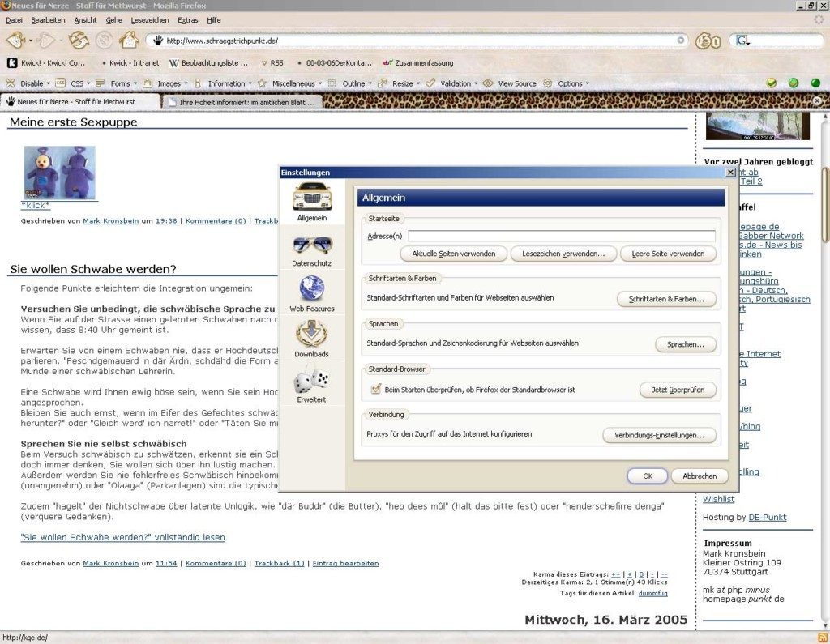Go back with the Back arrow
The image size is (830, 644).
point(16,40)
